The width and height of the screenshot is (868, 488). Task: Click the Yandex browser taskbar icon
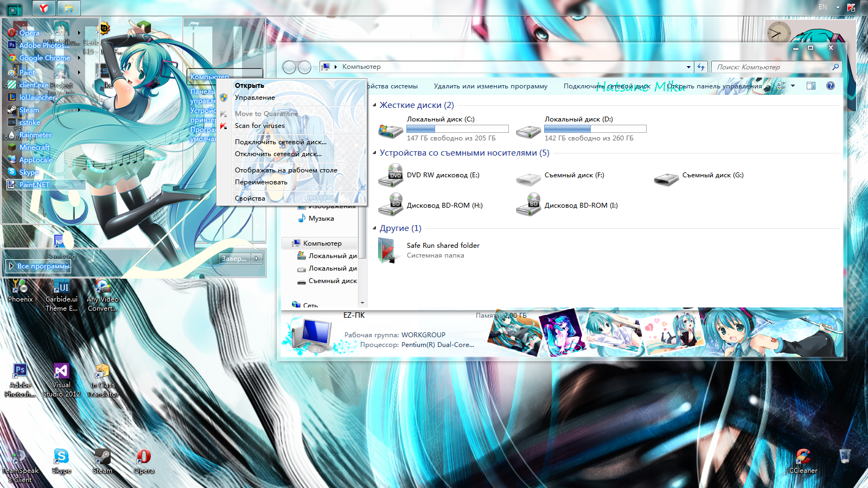[43, 8]
